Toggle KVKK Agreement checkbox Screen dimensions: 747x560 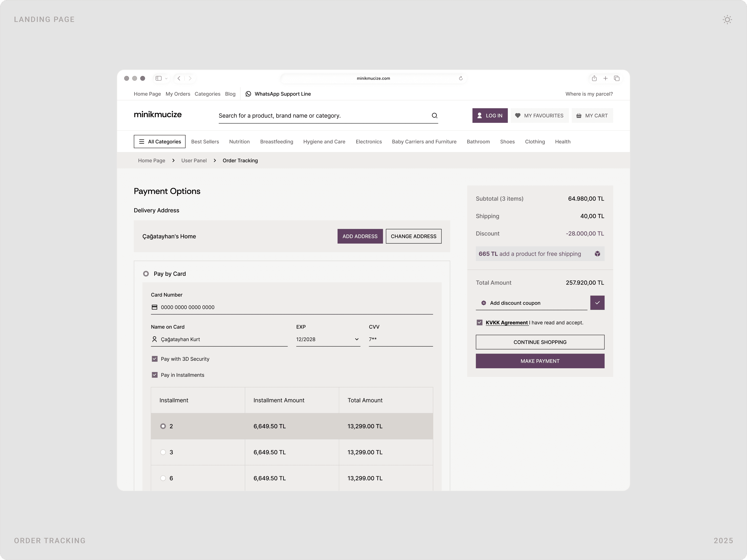click(x=479, y=323)
